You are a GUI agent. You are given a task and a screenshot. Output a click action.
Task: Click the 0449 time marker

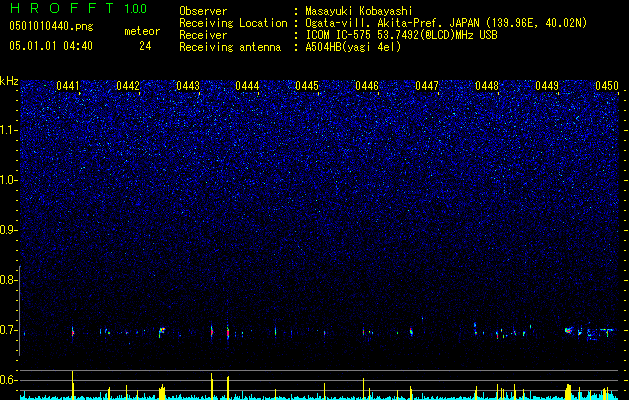tap(547, 86)
